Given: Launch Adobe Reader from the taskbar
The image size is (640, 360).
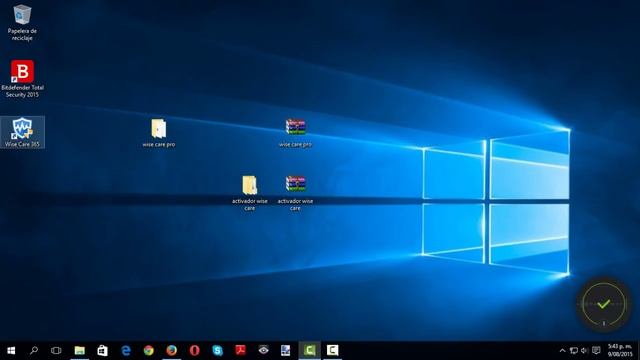Looking at the screenshot, I should (240, 351).
